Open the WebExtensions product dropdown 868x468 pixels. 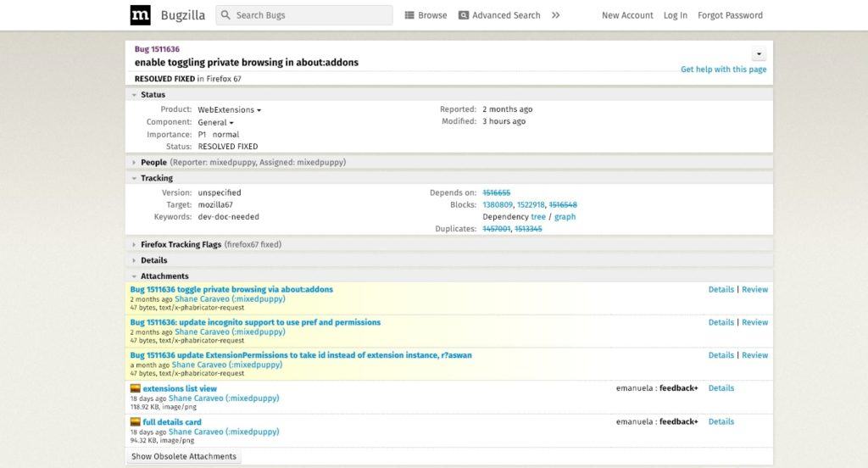[229, 109]
